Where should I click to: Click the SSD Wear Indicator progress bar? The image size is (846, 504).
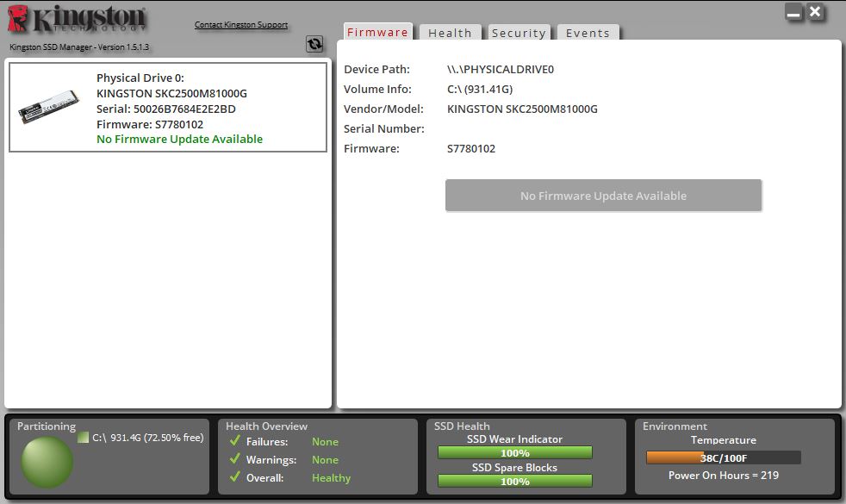tap(514, 453)
